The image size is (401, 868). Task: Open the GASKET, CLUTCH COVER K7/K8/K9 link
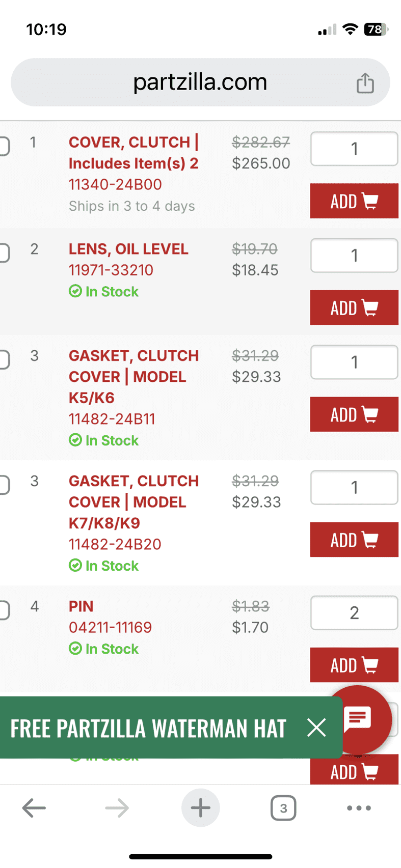click(133, 502)
